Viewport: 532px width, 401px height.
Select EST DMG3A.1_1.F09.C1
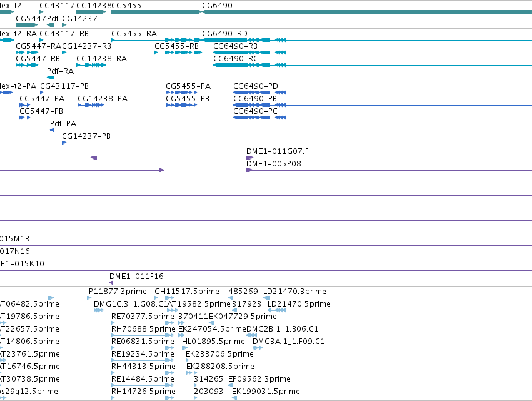pyautogui.click(x=289, y=342)
